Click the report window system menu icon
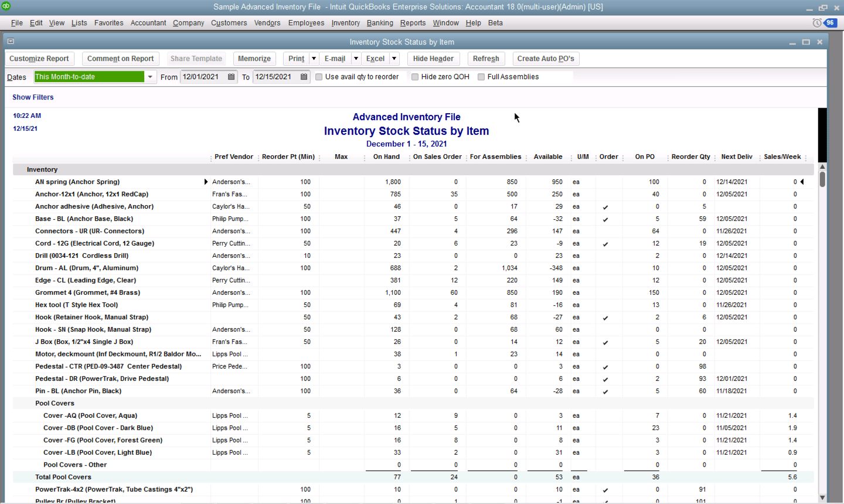 pyautogui.click(x=11, y=42)
